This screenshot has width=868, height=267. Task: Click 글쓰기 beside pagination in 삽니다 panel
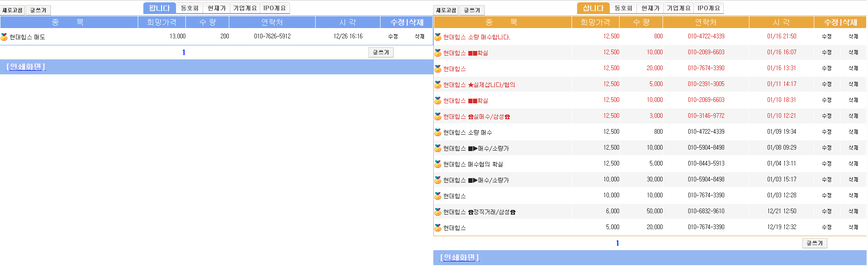click(x=815, y=243)
